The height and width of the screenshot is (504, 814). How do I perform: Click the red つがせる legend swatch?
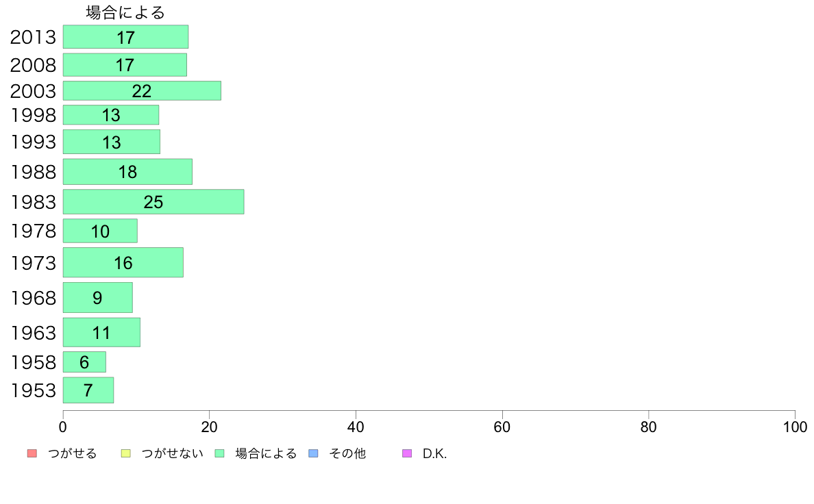click(x=32, y=453)
